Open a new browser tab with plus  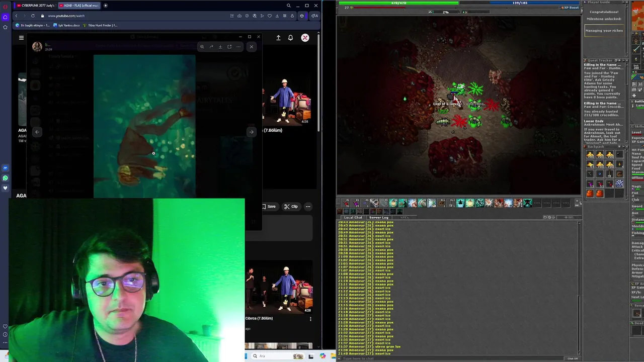click(x=105, y=6)
